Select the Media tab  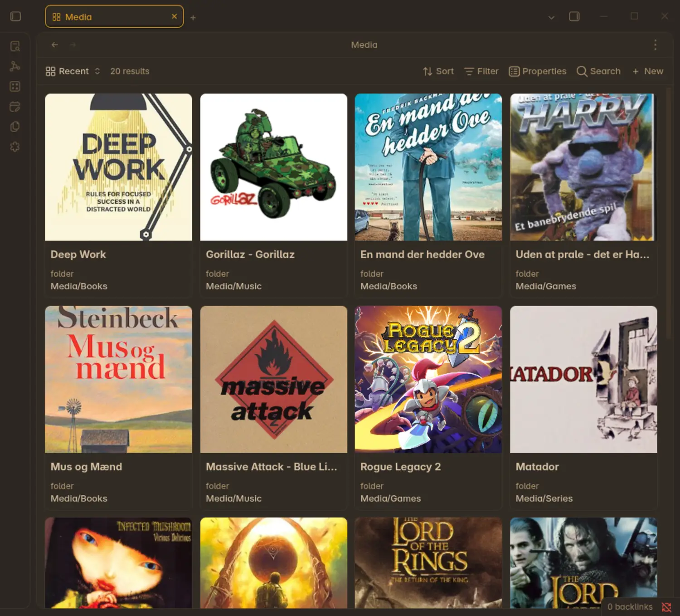click(x=114, y=17)
